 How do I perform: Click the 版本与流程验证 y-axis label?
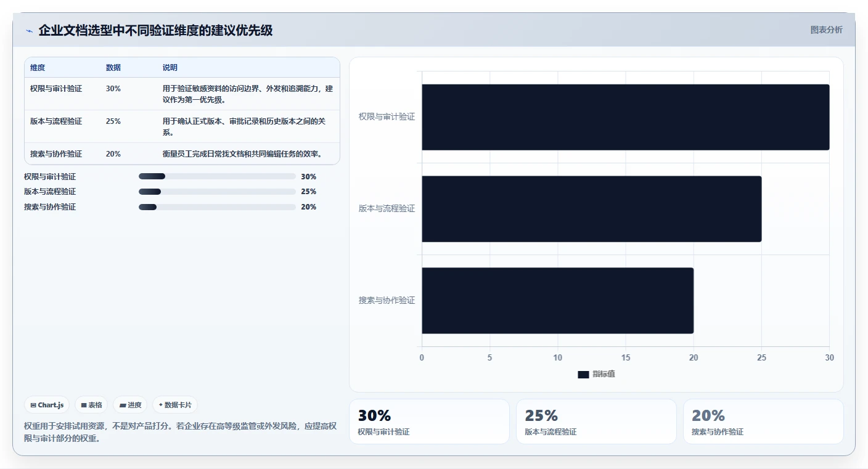pyautogui.click(x=387, y=208)
